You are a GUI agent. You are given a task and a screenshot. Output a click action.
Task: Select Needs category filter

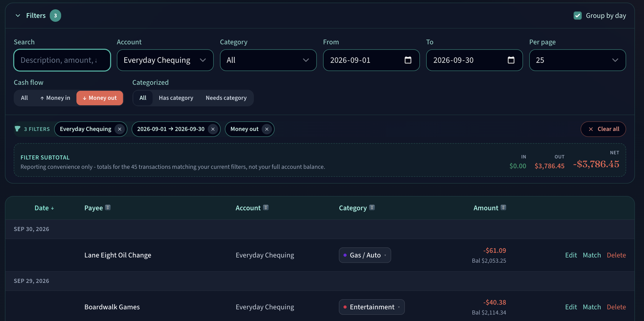click(226, 98)
